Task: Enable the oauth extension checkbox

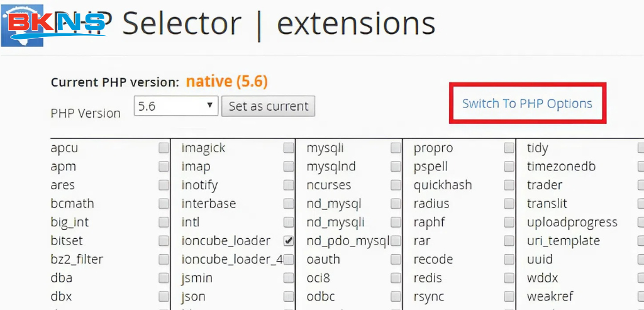Action: [396, 260]
